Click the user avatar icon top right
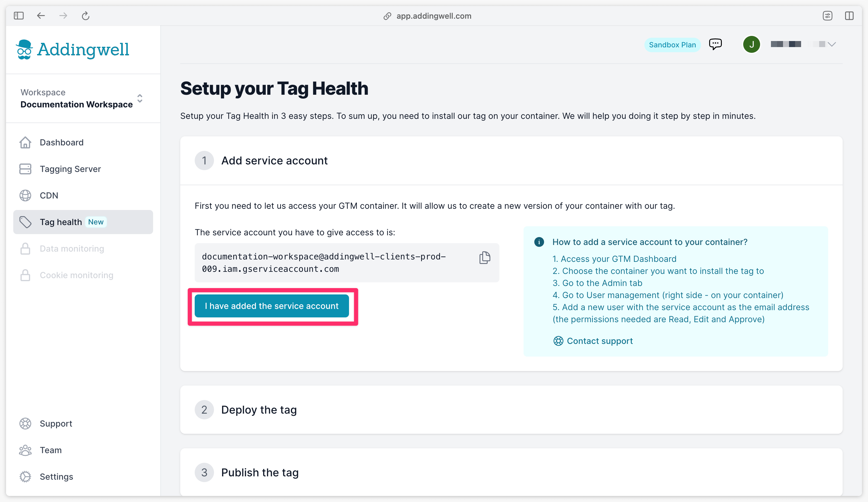This screenshot has width=868, height=502. pyautogui.click(x=751, y=44)
